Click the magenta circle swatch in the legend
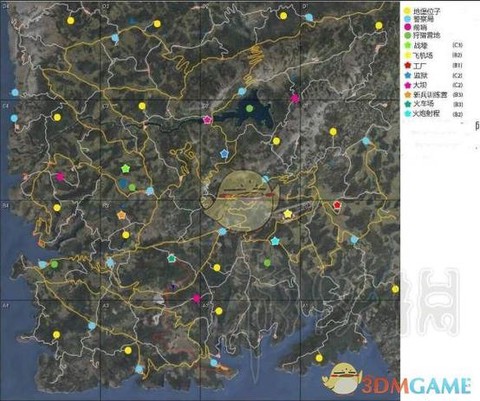The height and width of the screenshot is (401, 480). (407, 27)
